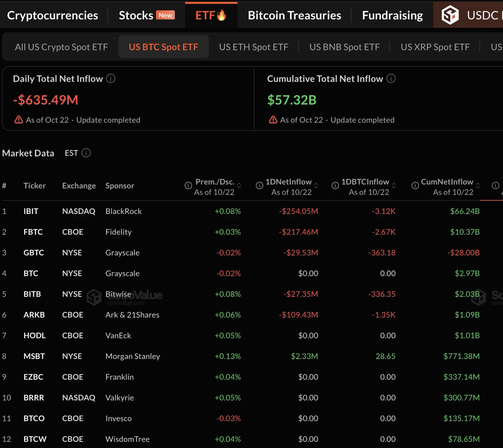Click the BTCW ticker
This screenshot has height=448, width=503.
tap(35, 439)
